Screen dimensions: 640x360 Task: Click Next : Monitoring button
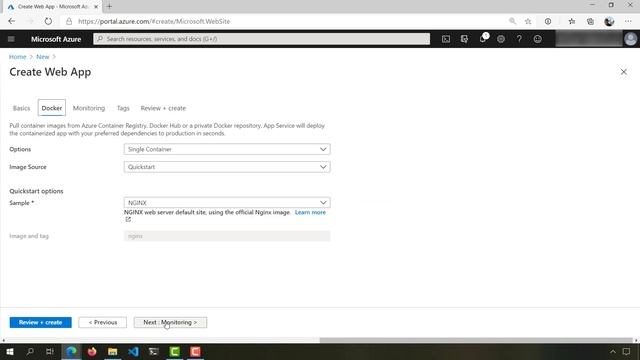pyautogui.click(x=170, y=322)
